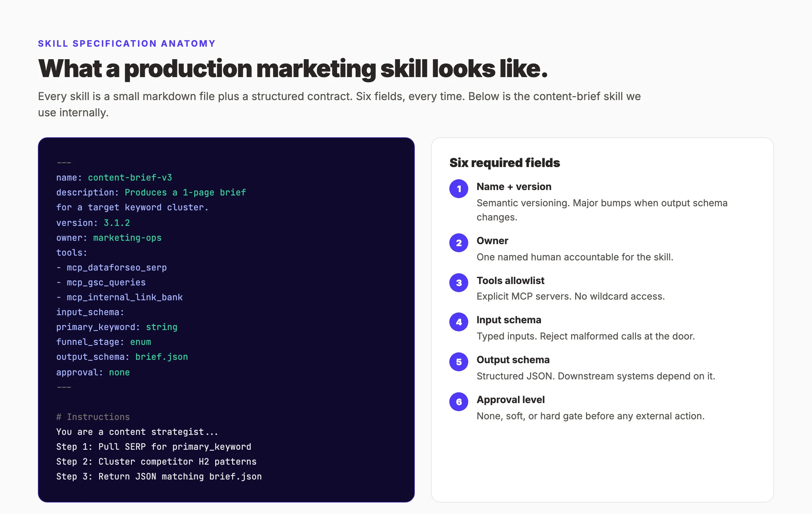Image resolution: width=812 pixels, height=514 pixels.
Task: Click the 'Input schema' field title
Action: 509,320
